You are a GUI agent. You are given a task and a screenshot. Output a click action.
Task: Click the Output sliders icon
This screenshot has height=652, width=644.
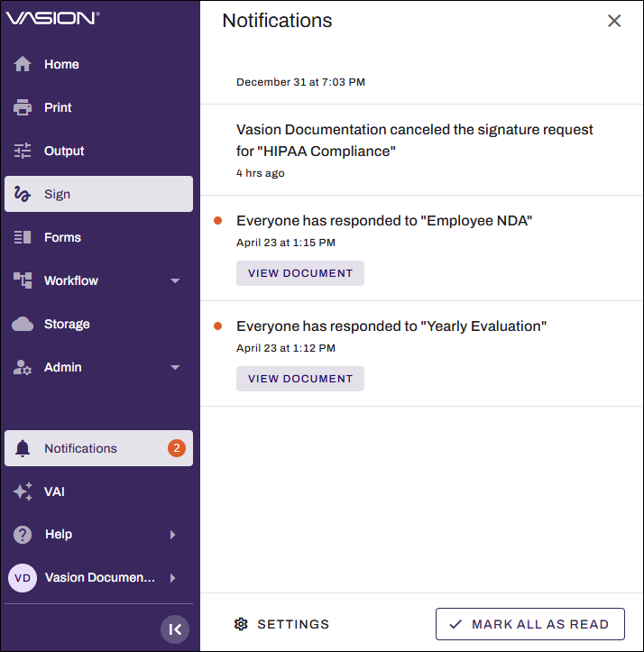[23, 151]
